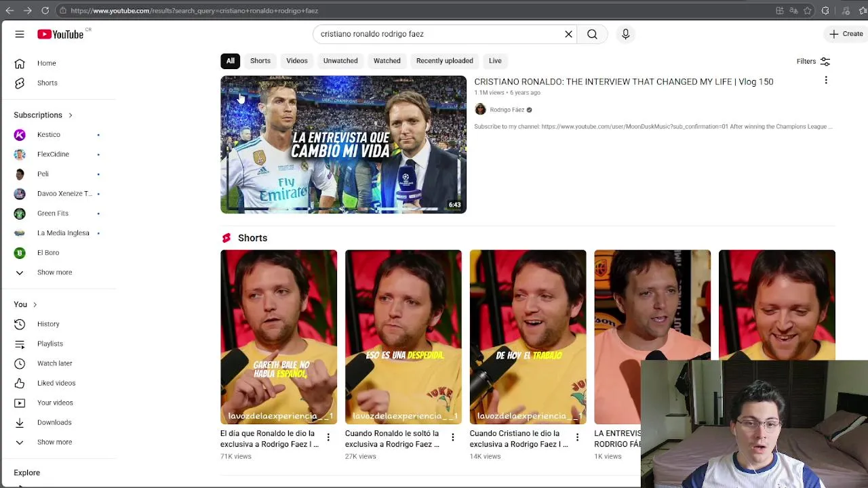Click the La Media Inglesa avatar

point(20,232)
